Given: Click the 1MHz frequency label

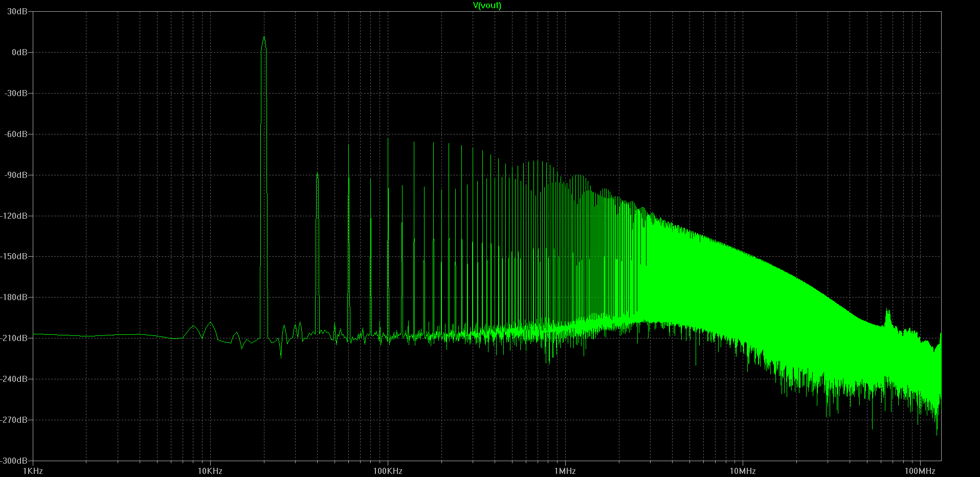Looking at the screenshot, I should pos(565,471).
